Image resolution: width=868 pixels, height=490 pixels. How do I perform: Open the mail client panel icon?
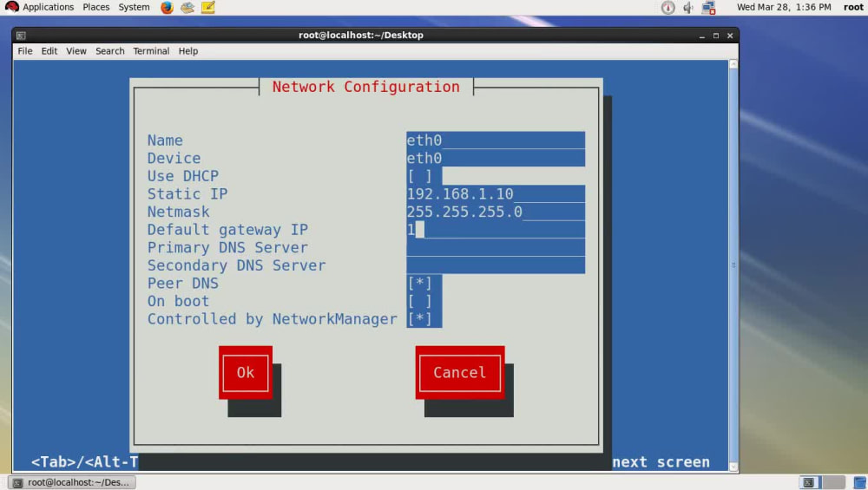pos(187,7)
